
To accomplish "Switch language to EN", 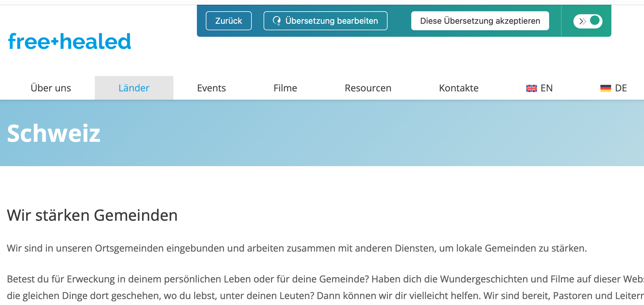I will 539,88.
